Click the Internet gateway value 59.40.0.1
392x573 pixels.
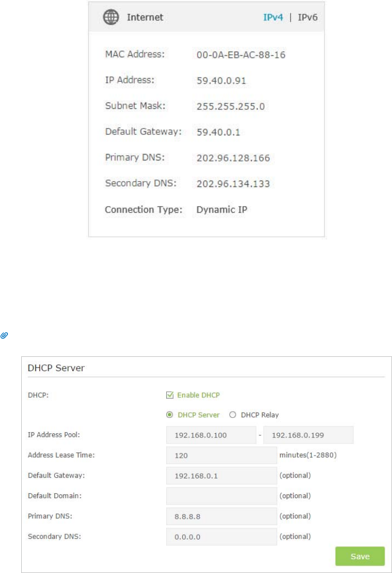[218, 132]
